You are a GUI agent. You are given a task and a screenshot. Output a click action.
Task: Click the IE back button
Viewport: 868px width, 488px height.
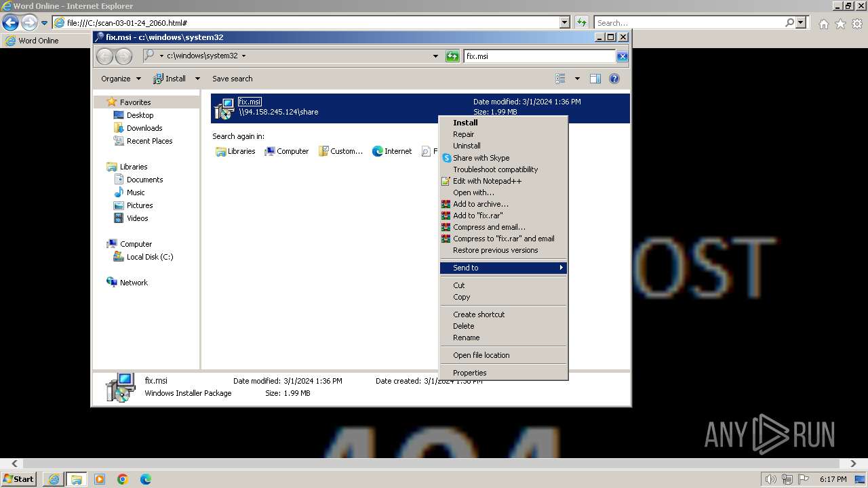[10, 22]
